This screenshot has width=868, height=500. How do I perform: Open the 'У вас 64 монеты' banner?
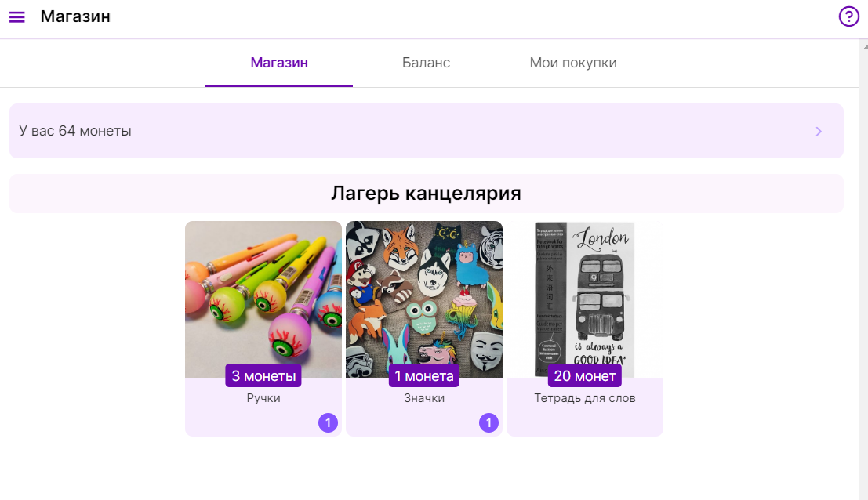[427, 131]
